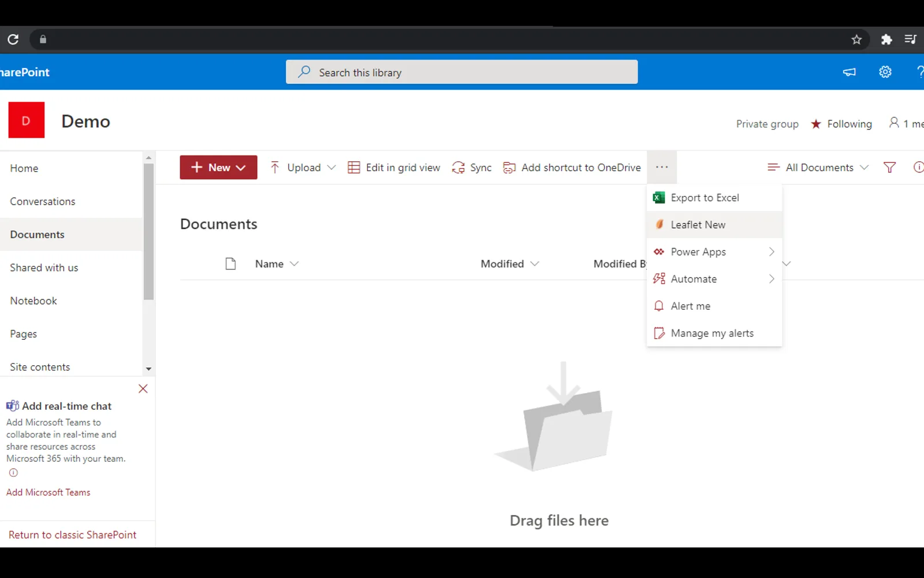Toggle the more options ellipsis button
The height and width of the screenshot is (578, 924).
[x=662, y=168]
